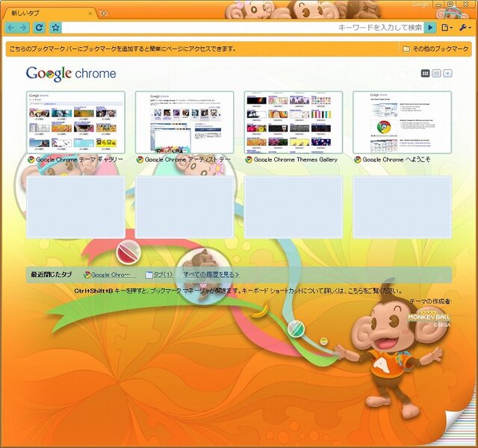478x448 pixels.
Task: Click the Google Chrome テーマ ギャラリー title link
Action: point(79,159)
